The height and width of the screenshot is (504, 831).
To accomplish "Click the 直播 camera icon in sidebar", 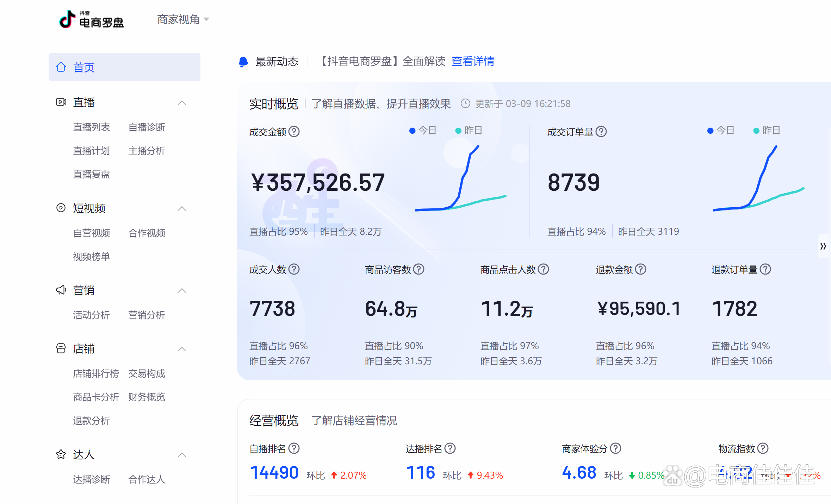I will coord(61,102).
